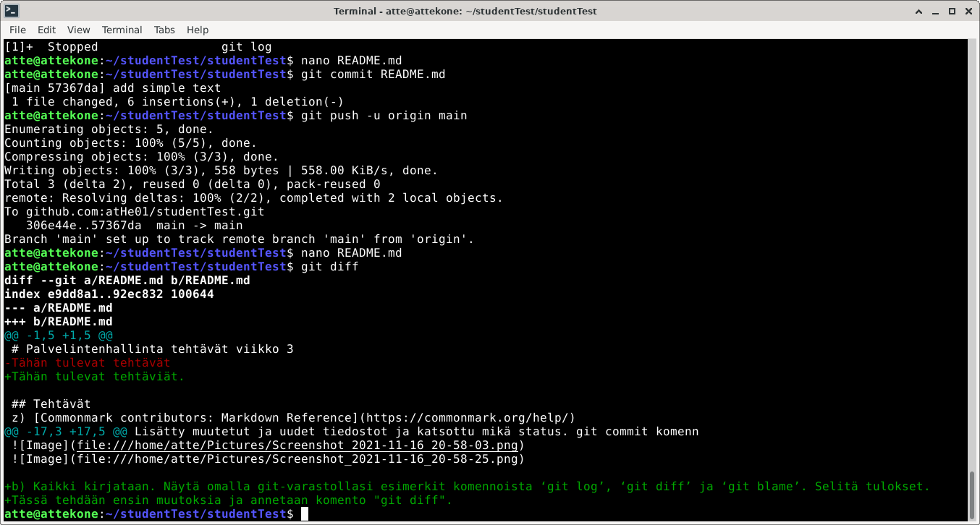The height and width of the screenshot is (525, 980).
Task: Click the '[main 57367da] add simple text' line
Action: coord(113,88)
